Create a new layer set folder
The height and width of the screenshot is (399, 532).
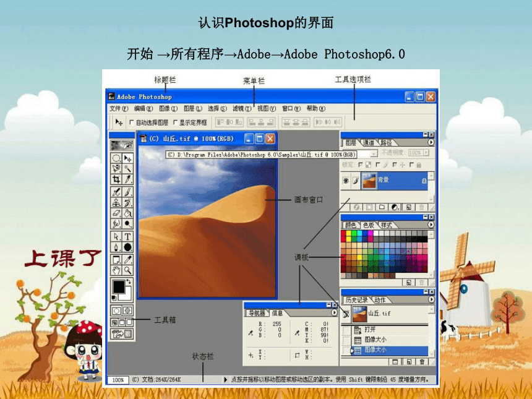[x=382, y=207]
